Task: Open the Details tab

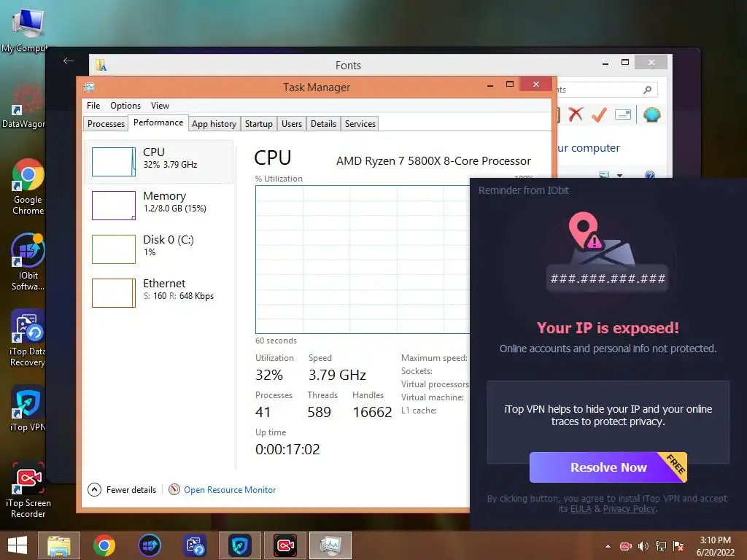Action: tap(323, 124)
